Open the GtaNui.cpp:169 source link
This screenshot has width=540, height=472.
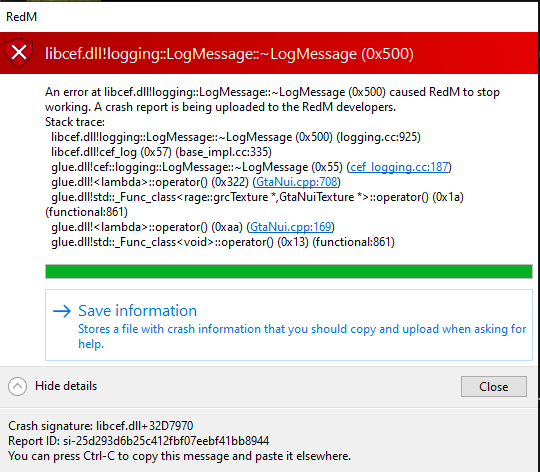291,227
